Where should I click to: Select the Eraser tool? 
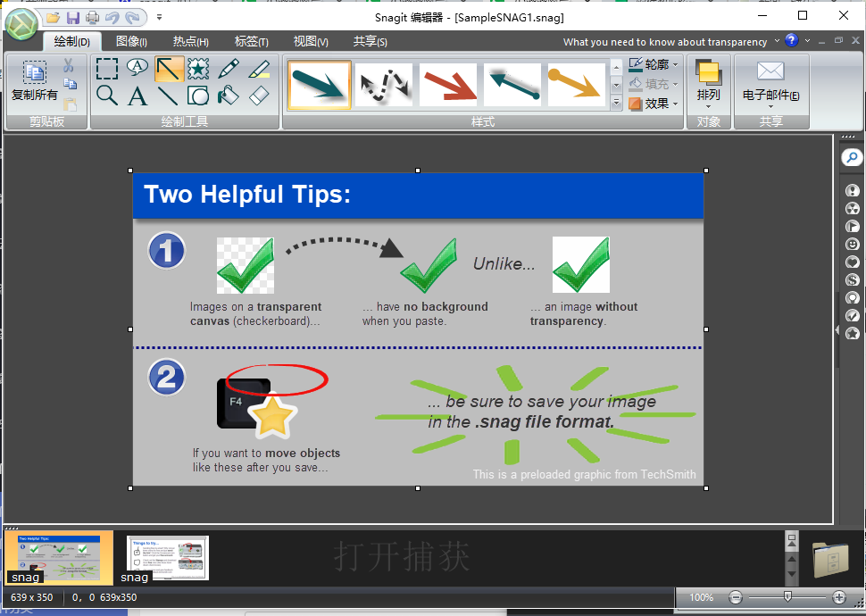pos(257,94)
